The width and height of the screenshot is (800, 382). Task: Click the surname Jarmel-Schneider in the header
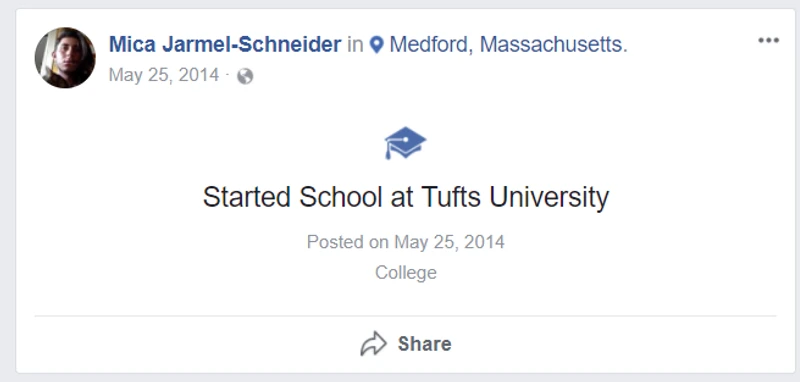click(252, 45)
